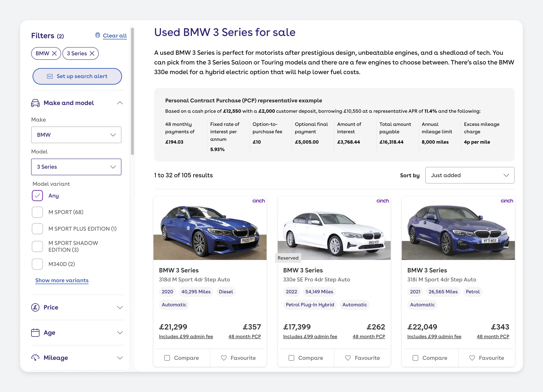Tick Compare on the 330e SE Pro card
The height and width of the screenshot is (392, 543).
coord(291,358)
